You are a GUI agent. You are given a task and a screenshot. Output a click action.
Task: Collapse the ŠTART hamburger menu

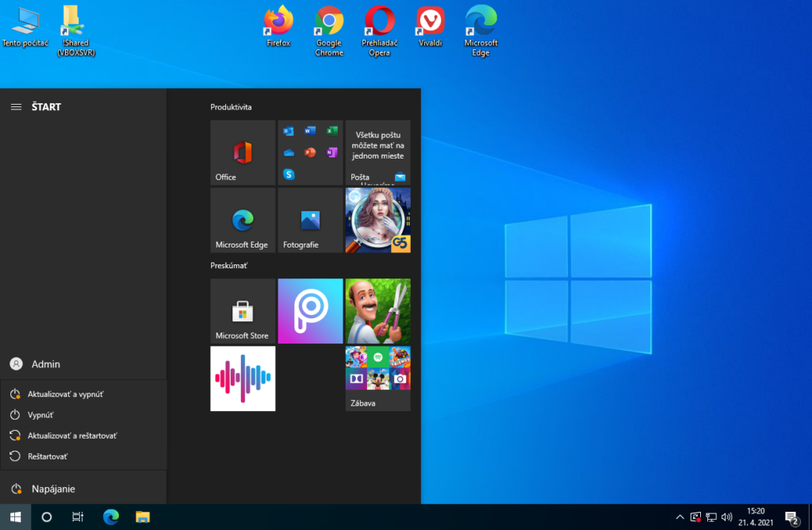(x=16, y=107)
